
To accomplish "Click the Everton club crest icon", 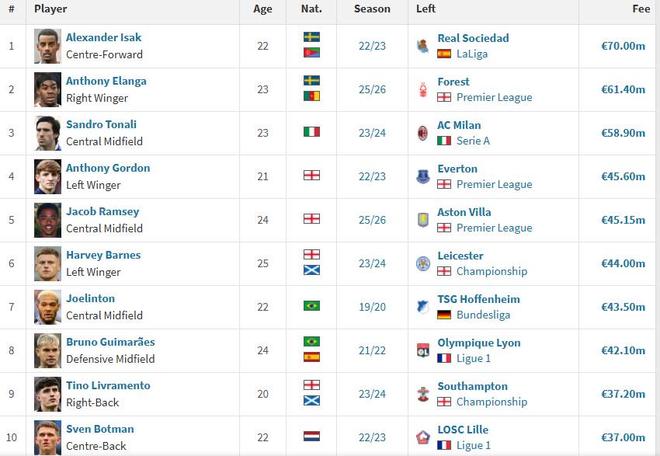I will point(423,177).
